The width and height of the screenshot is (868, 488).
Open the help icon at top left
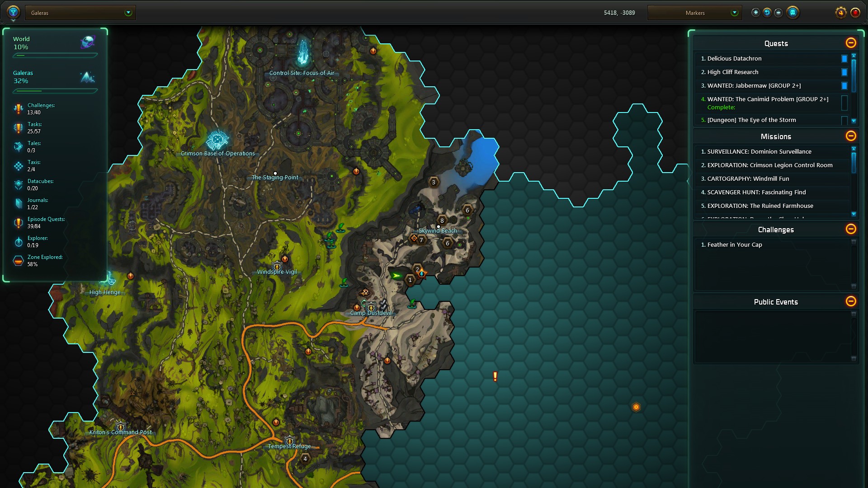coord(13,12)
